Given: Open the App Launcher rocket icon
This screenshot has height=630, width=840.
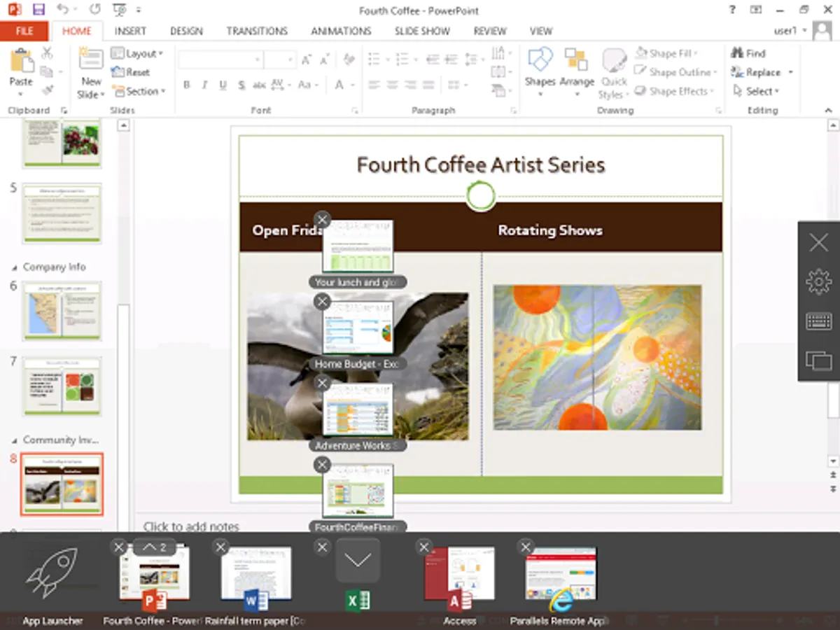Looking at the screenshot, I should 52,573.
